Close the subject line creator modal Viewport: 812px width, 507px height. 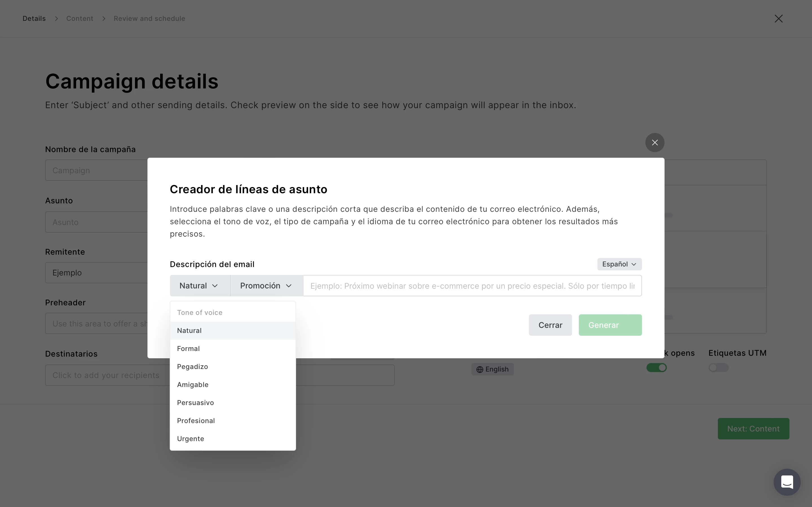pos(655,143)
